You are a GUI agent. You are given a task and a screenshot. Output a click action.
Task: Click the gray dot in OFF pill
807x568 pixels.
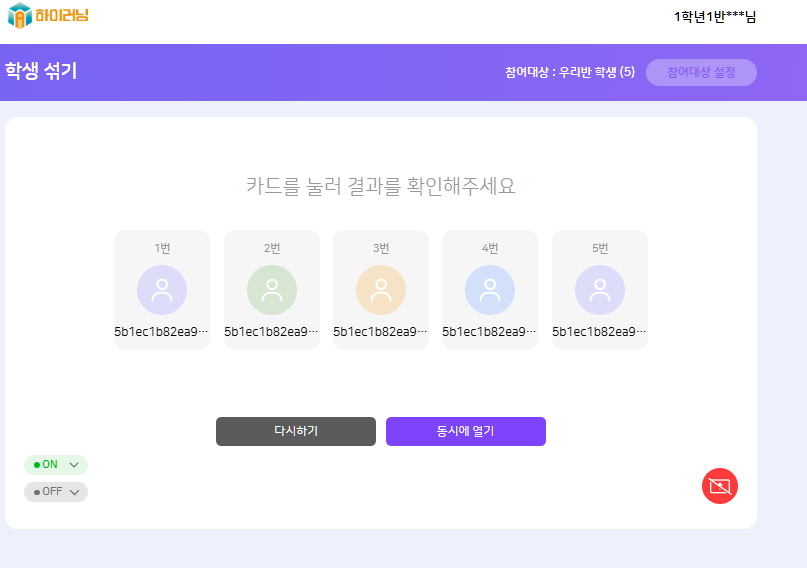pos(37,492)
